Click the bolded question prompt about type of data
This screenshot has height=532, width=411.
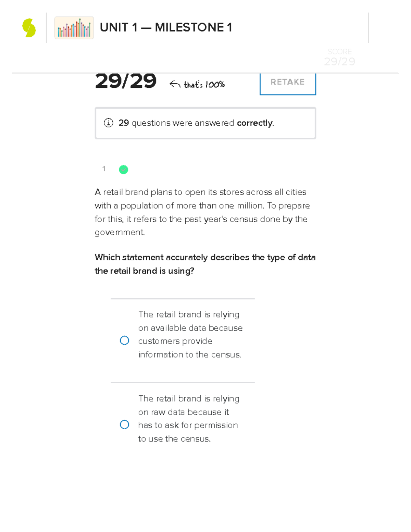point(205,264)
